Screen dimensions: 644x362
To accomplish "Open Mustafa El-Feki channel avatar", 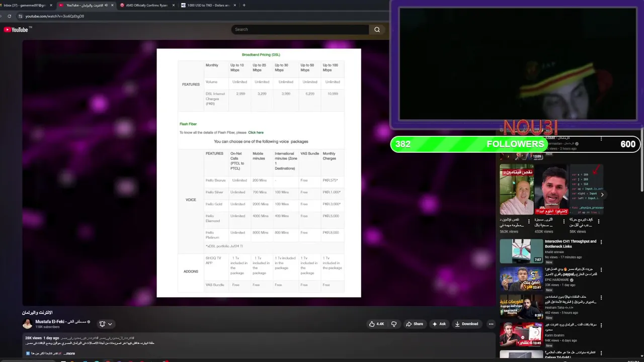I will 27,324.
